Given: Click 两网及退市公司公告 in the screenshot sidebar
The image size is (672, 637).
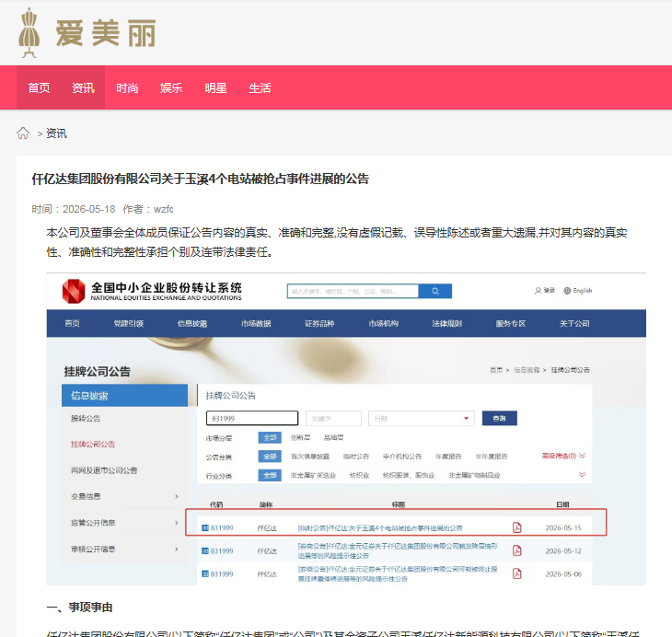Looking at the screenshot, I should [104, 470].
